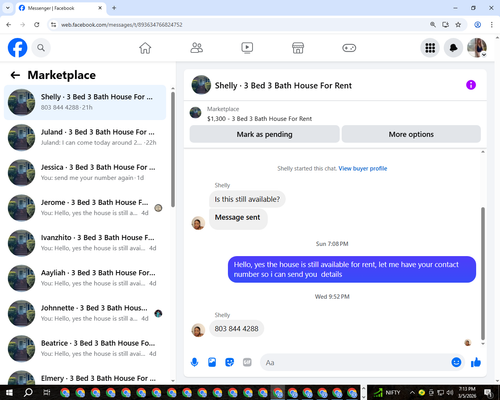Open Ivanzhito conversation in the list

pos(85,243)
